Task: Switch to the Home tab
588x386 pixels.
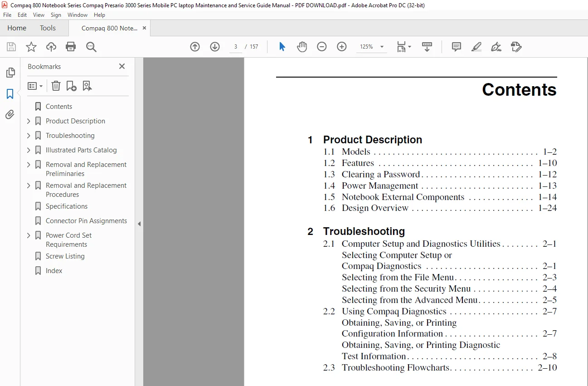Action: click(x=17, y=28)
